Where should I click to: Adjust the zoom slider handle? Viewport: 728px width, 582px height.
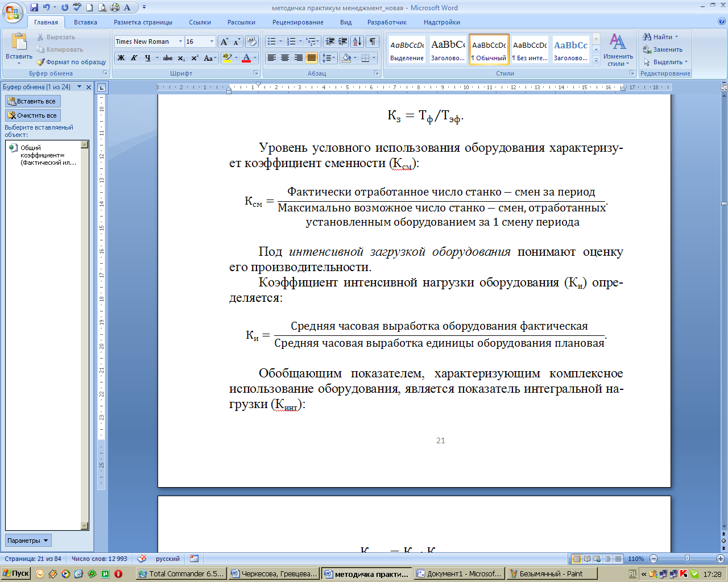[x=687, y=559]
